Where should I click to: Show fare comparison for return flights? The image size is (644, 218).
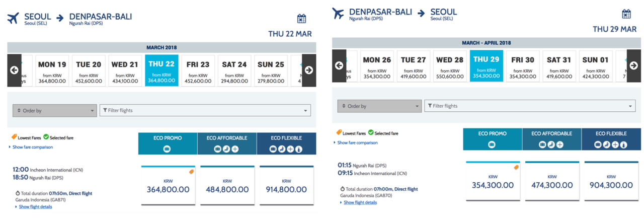(x=357, y=142)
